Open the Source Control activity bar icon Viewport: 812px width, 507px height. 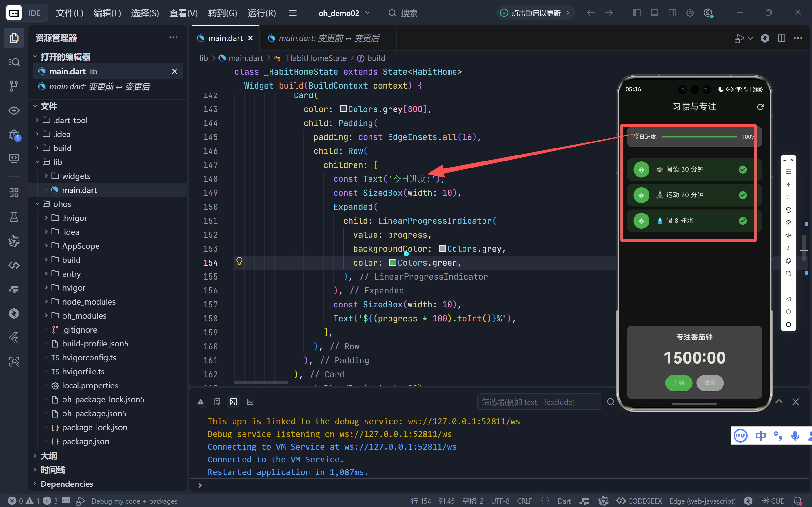point(14,86)
